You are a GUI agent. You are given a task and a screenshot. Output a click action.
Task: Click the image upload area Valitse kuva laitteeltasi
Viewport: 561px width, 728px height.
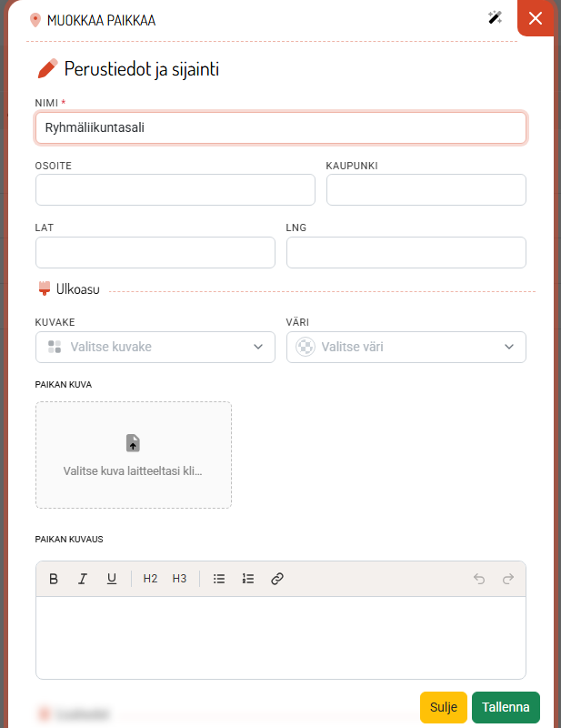click(x=134, y=455)
